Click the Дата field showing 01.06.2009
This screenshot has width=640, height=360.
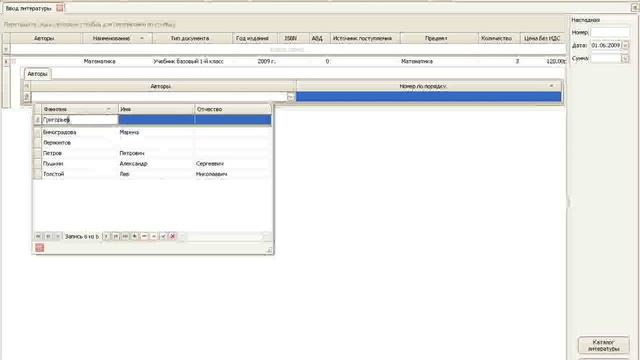coord(606,45)
